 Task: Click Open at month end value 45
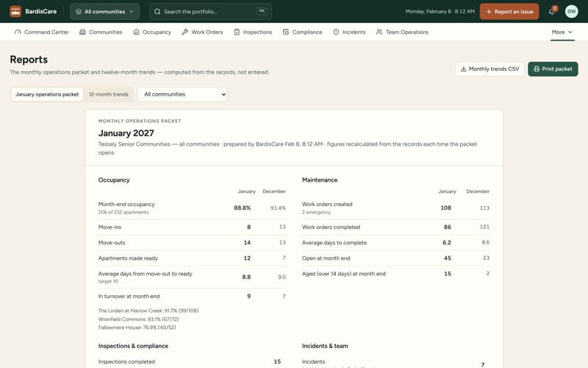click(448, 258)
